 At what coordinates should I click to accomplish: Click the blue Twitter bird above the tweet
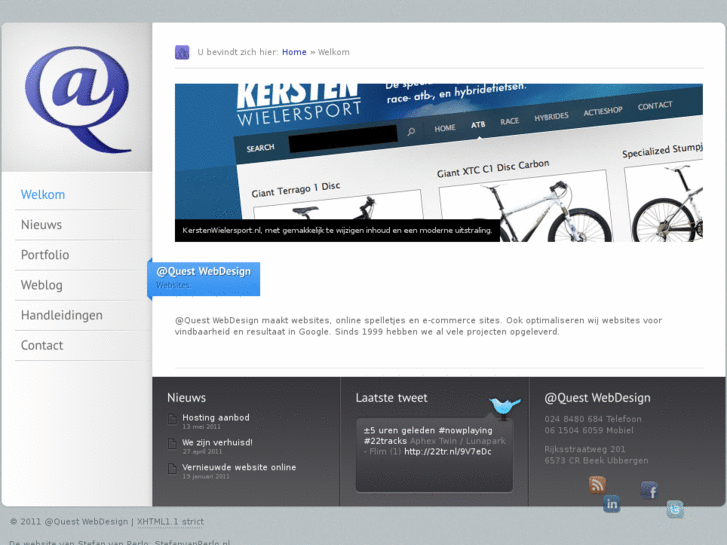pyautogui.click(x=505, y=407)
